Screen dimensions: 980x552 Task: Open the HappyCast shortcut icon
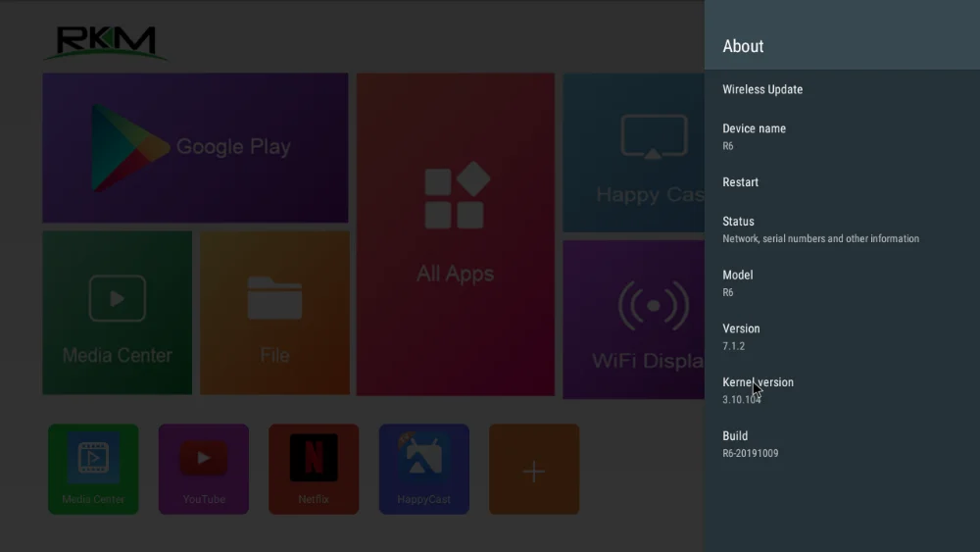coord(423,469)
